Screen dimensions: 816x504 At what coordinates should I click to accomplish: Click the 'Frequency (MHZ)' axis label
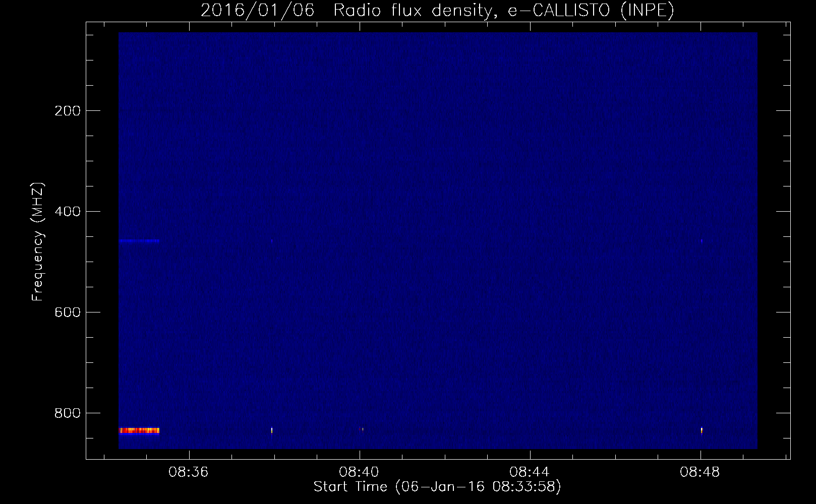[x=38, y=242]
